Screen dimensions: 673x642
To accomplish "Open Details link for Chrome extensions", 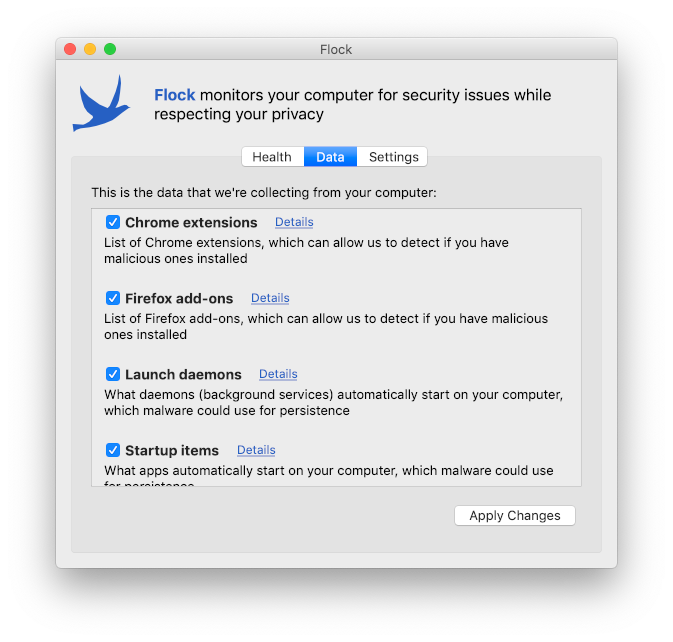I will 294,222.
